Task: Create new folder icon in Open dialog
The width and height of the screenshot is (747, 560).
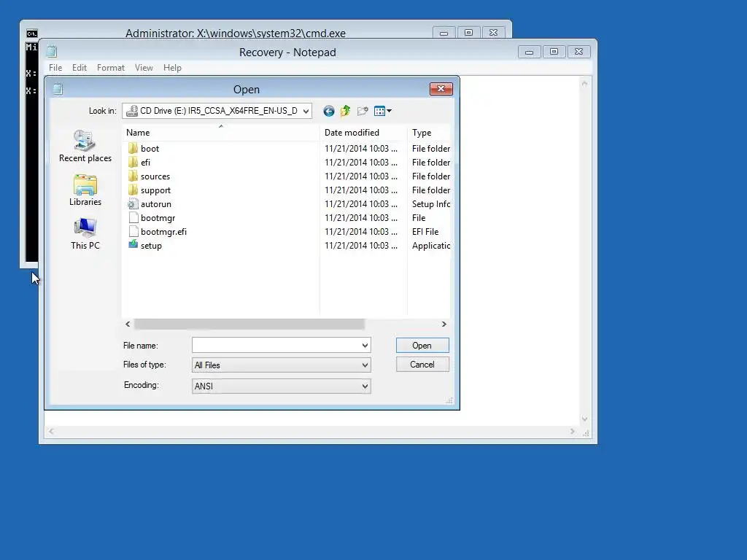Action: (x=363, y=111)
